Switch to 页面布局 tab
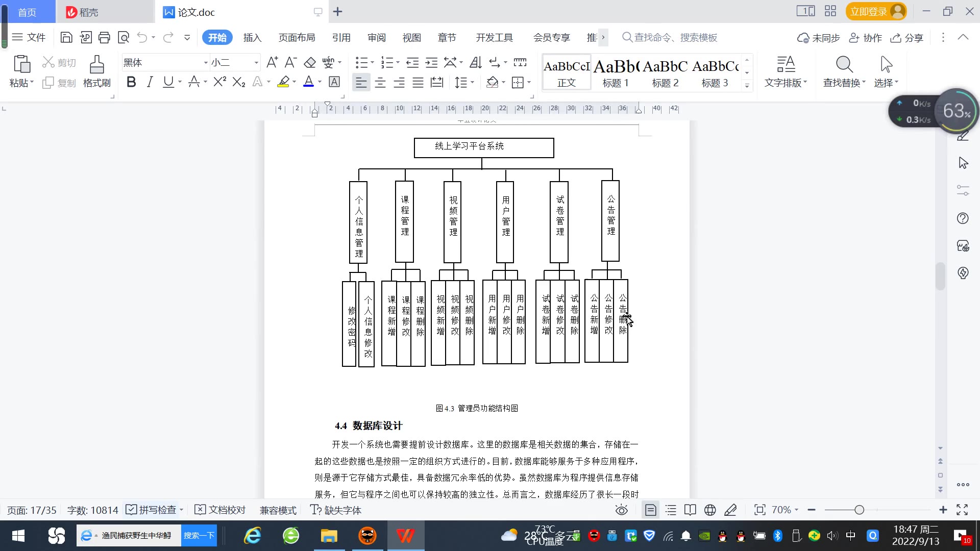This screenshot has width=980, height=551. [297, 37]
